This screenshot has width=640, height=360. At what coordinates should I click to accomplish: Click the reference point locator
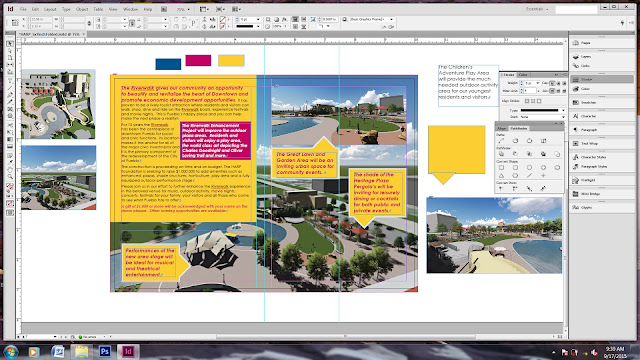(15, 22)
